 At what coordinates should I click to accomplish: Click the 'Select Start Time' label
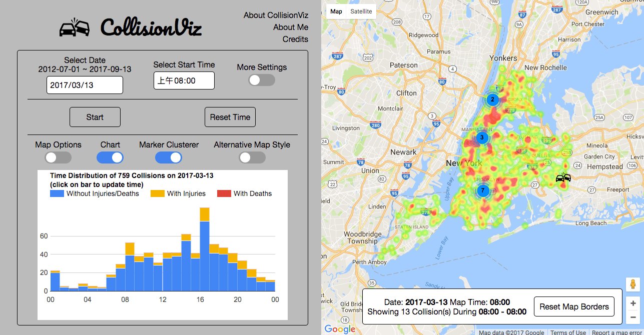[184, 65]
